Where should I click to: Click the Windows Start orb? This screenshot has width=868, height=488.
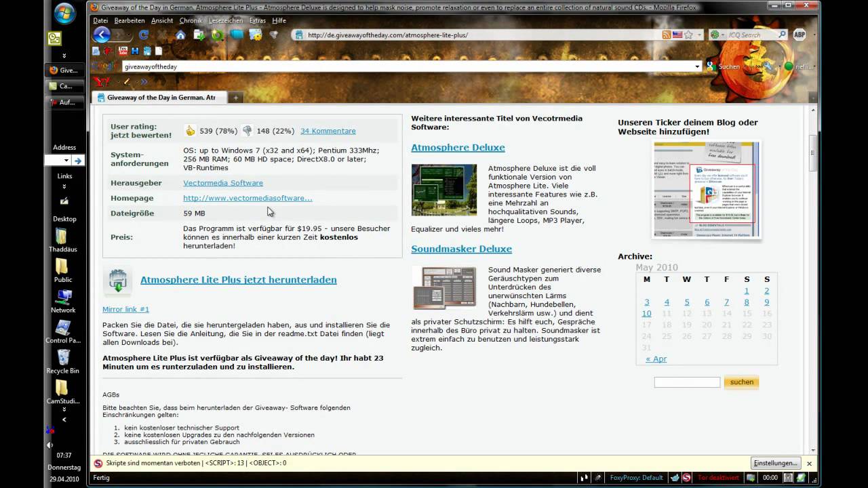point(64,13)
